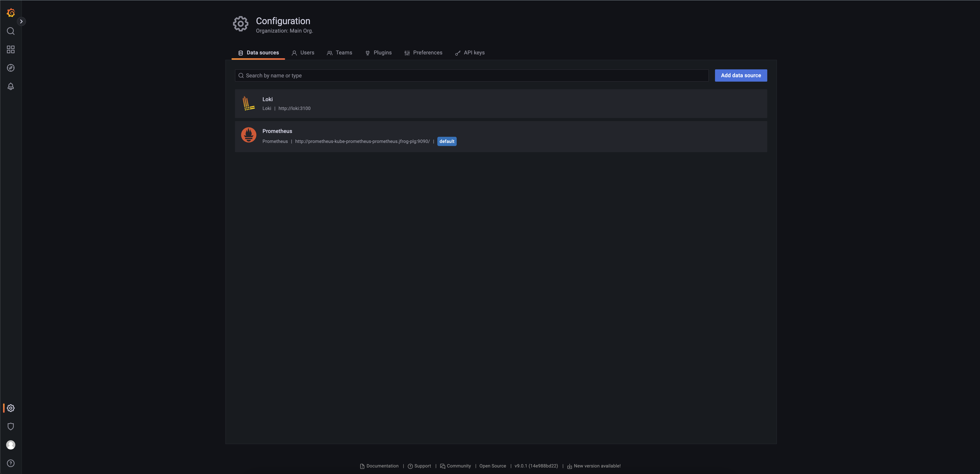Go to the API keys tab
Viewport: 980px width, 474px height.
click(x=470, y=52)
